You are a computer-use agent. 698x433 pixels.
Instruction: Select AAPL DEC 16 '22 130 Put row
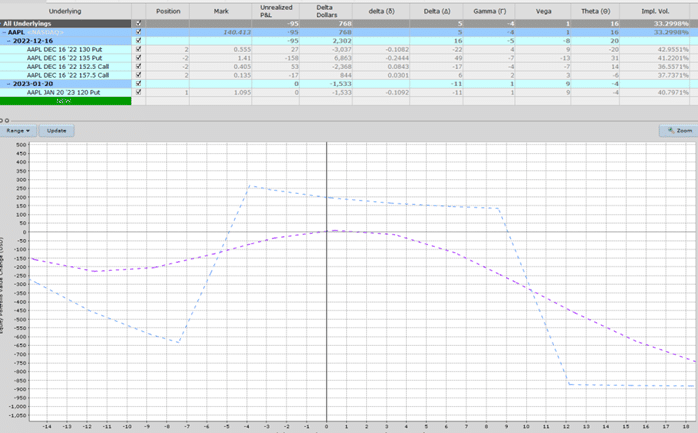click(65, 49)
